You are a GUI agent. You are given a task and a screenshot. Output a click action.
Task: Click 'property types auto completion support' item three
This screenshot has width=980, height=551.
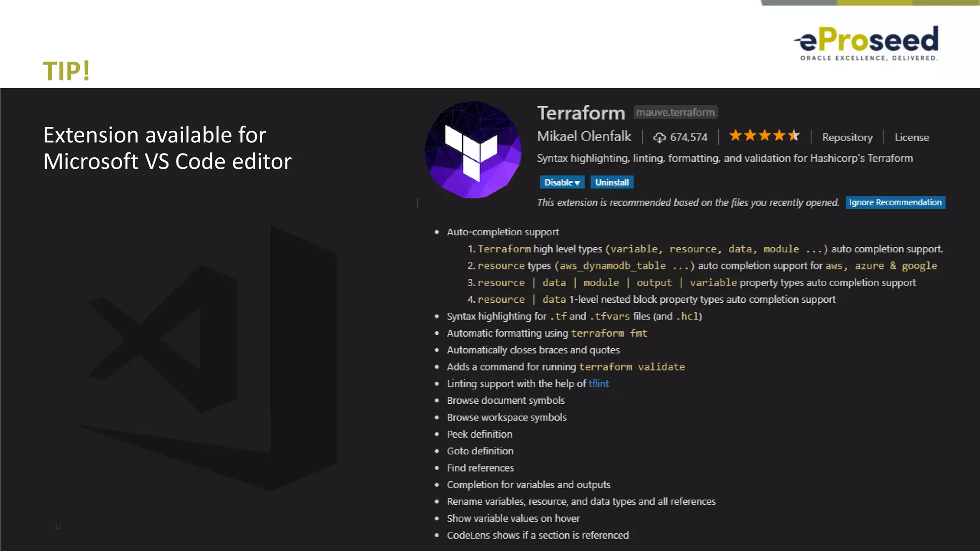[x=691, y=283]
